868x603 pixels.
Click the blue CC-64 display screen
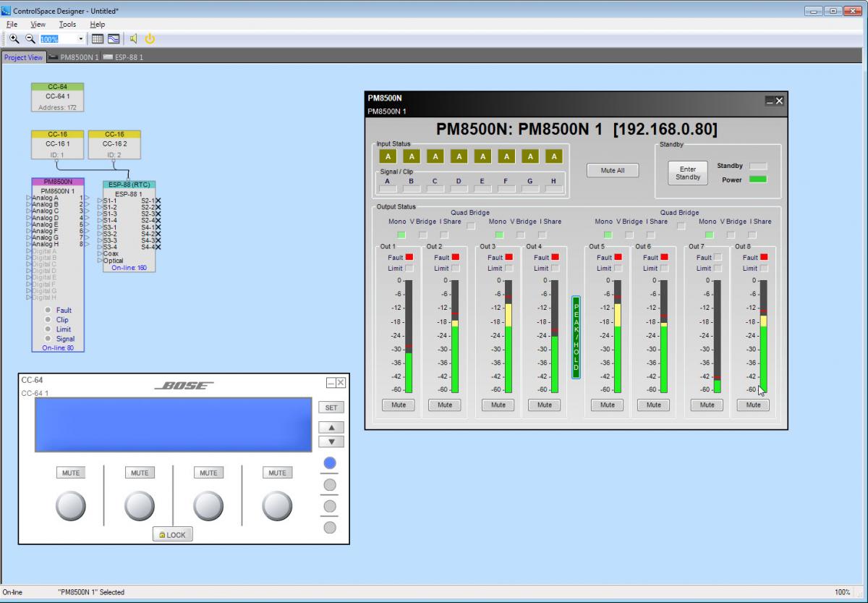(x=174, y=425)
